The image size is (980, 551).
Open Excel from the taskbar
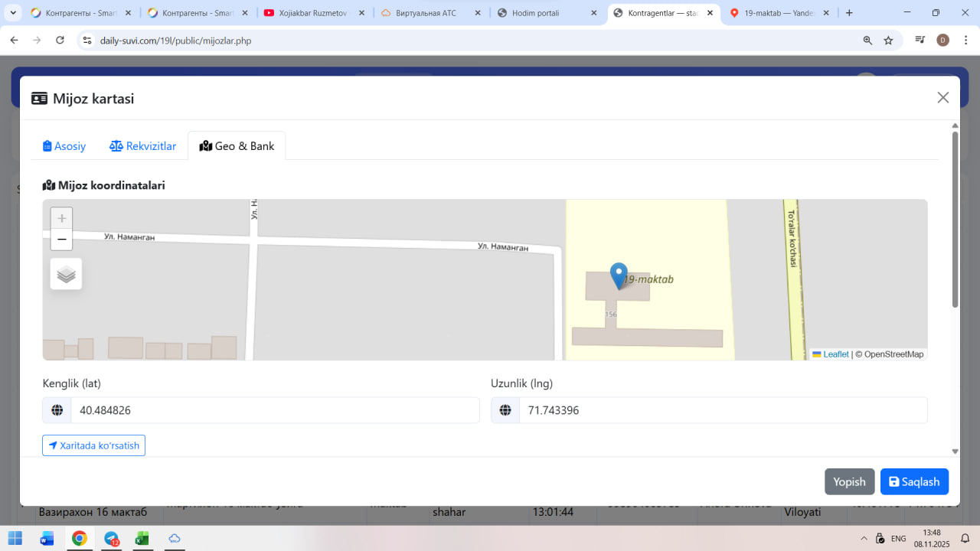coord(142,538)
